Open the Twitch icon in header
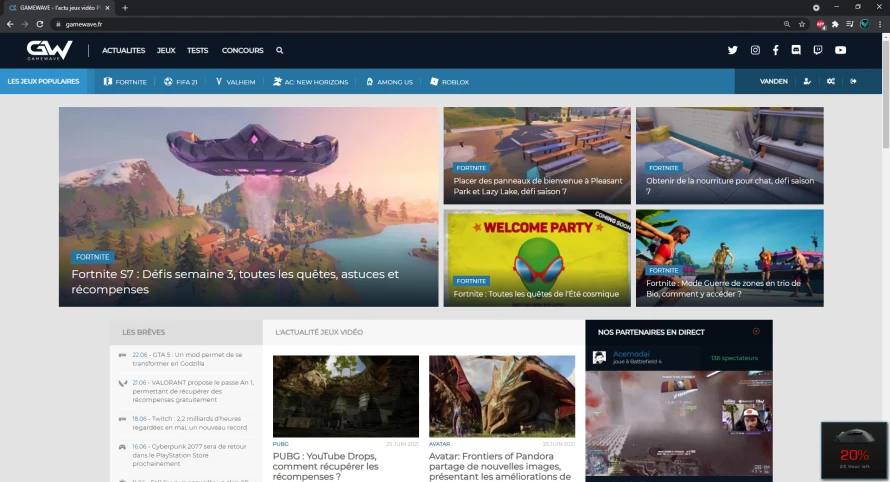 coord(817,50)
